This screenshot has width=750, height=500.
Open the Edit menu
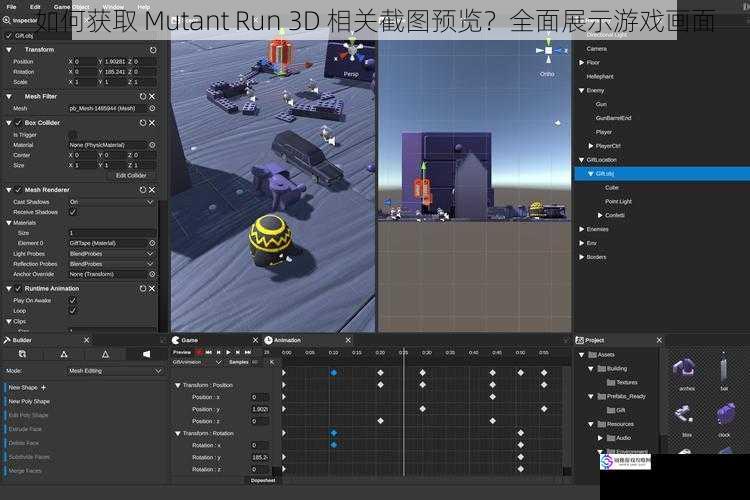[35, 7]
